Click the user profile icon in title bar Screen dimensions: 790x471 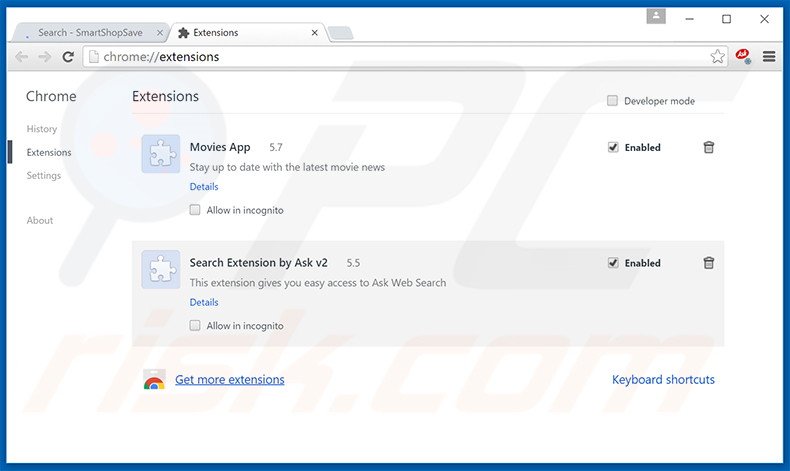[x=656, y=17]
